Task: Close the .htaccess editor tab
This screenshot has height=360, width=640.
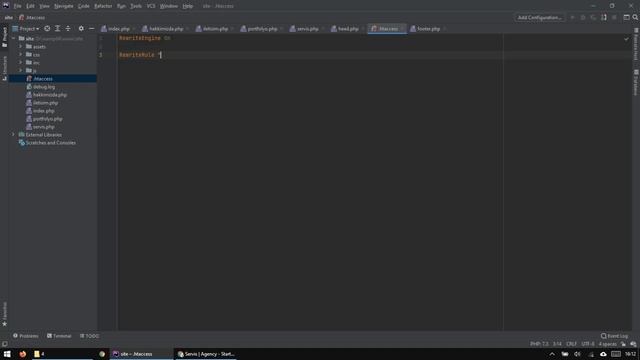Action: coord(402,29)
